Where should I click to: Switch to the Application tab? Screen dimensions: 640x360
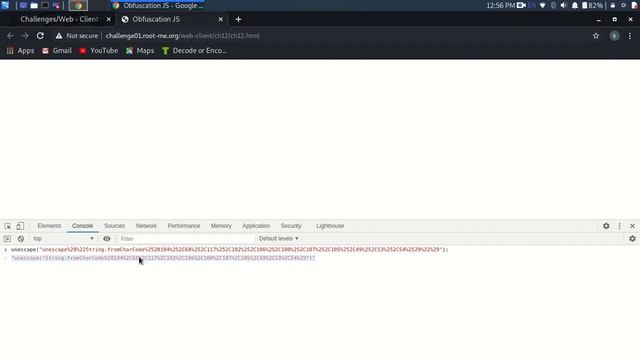[x=256, y=226]
